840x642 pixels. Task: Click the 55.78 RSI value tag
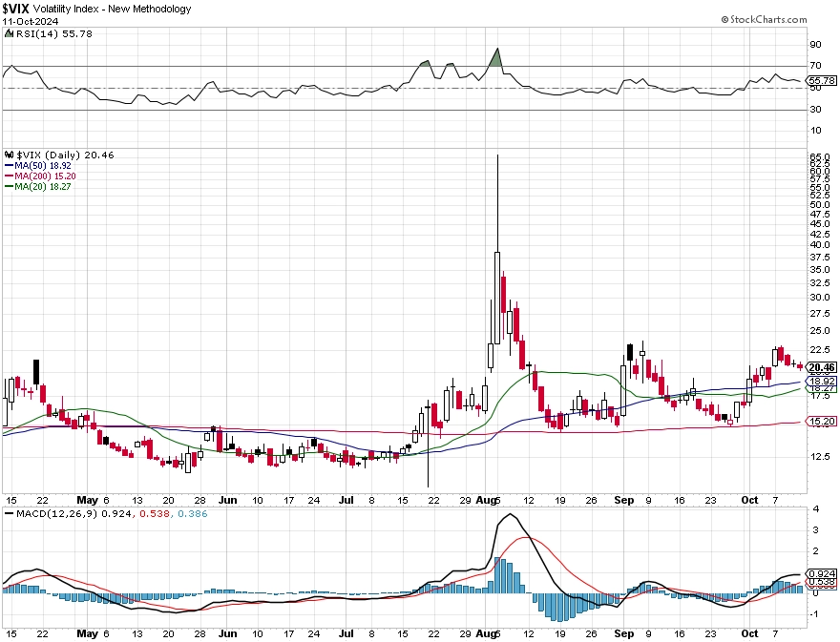click(x=822, y=81)
